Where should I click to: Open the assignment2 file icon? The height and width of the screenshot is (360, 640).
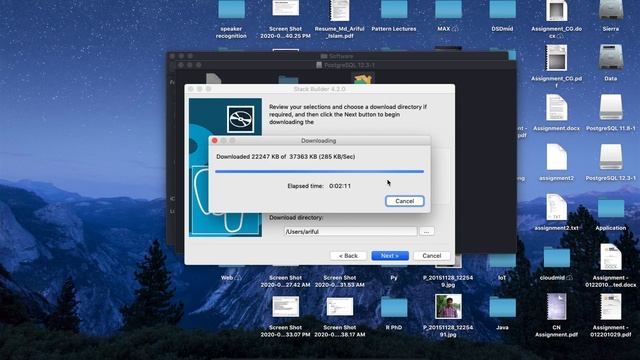click(556, 157)
